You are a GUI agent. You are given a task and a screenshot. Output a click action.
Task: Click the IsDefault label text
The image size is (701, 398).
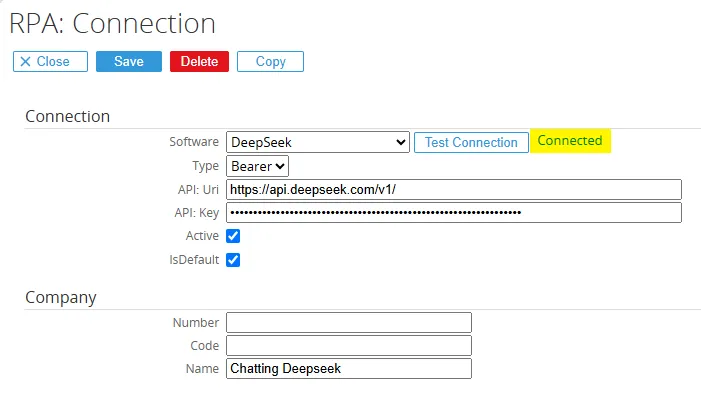click(194, 260)
